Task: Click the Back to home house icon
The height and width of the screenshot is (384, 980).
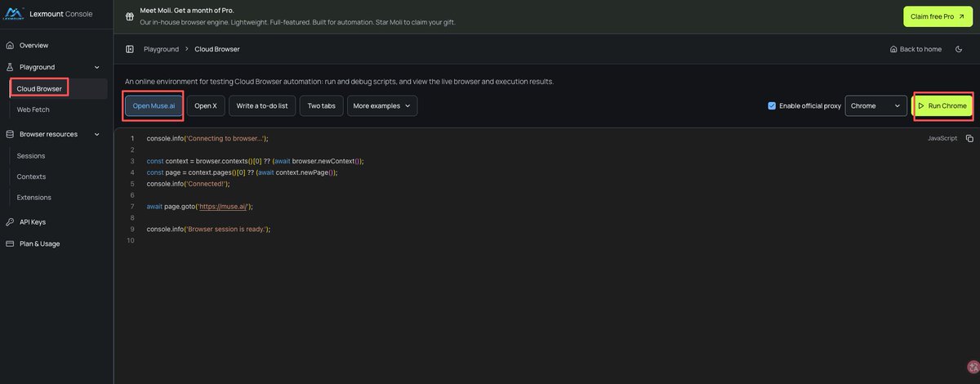Action: tap(893, 49)
